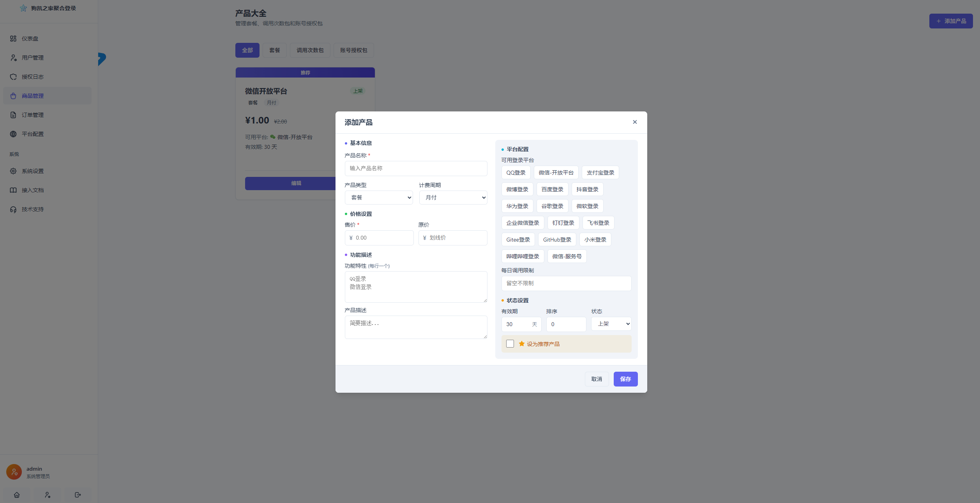Viewport: 980px width, 503px height.
Task: Click the 取消 button
Action: click(x=597, y=379)
